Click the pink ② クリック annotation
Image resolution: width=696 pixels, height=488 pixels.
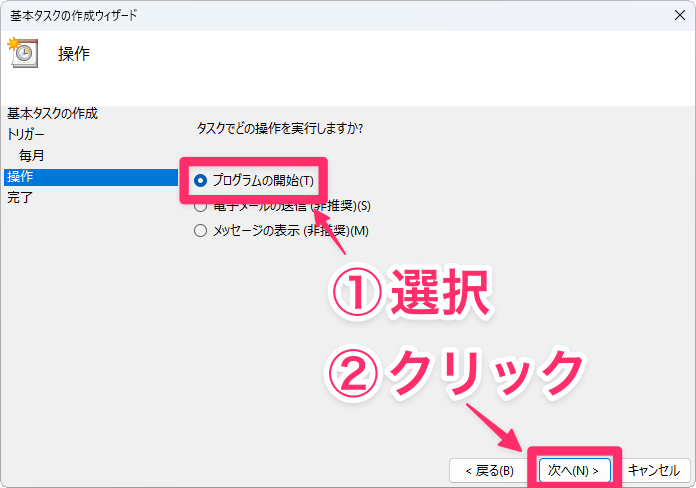pyautogui.click(x=456, y=373)
